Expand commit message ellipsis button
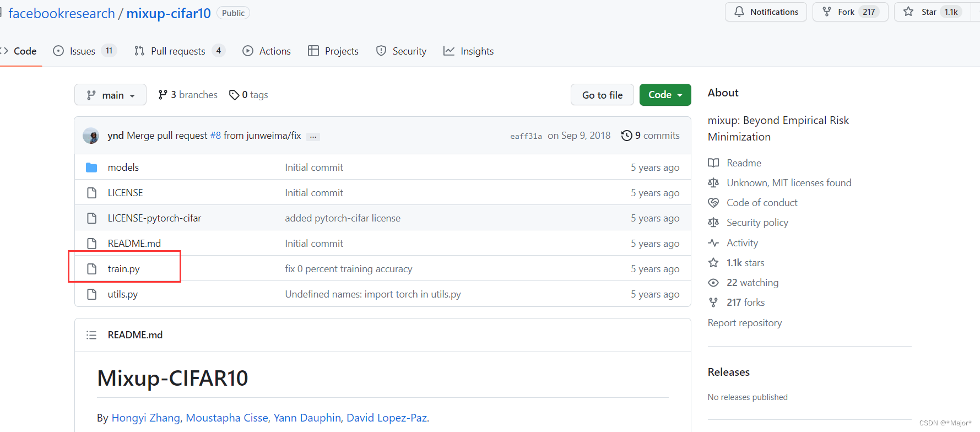This screenshot has height=432, width=980. [x=313, y=137]
